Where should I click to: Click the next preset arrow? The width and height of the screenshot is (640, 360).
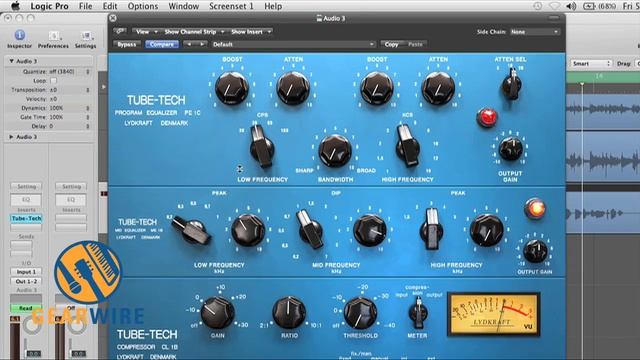click(x=201, y=44)
